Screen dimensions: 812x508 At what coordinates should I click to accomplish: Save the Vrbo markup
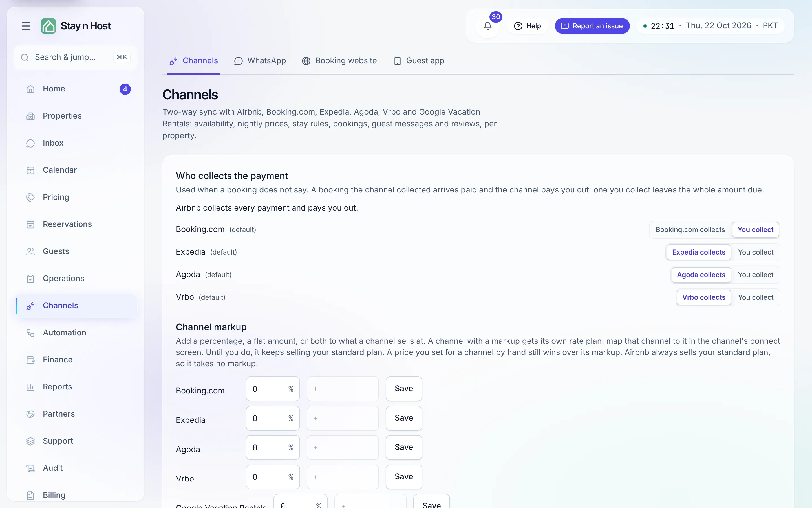404,476
